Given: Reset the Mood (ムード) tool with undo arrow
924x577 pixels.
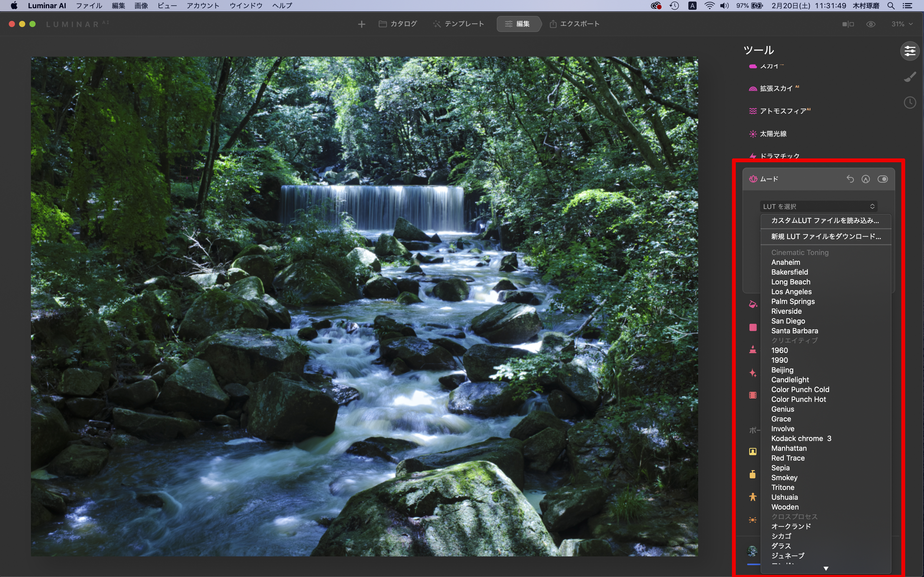Looking at the screenshot, I should tap(850, 179).
